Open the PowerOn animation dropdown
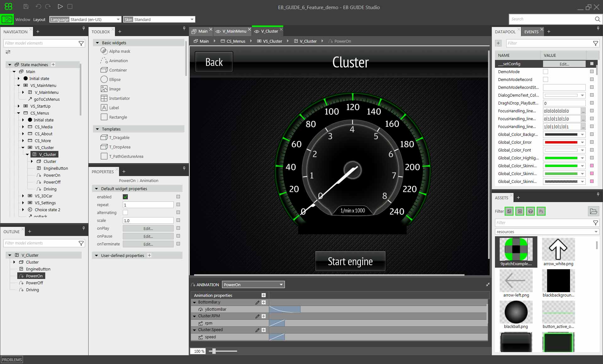This screenshot has height=364, width=603. click(x=253, y=285)
